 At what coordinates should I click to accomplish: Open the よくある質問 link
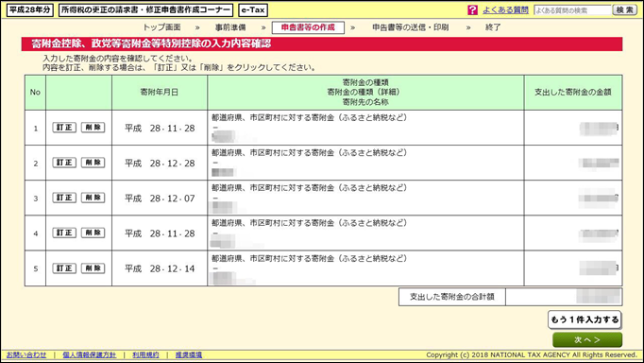[505, 9]
